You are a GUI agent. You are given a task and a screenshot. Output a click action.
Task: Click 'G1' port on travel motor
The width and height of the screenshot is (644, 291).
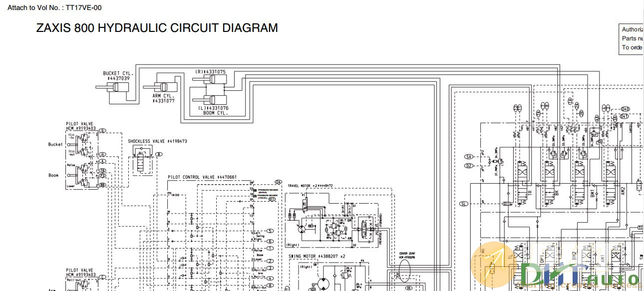coord(355,205)
